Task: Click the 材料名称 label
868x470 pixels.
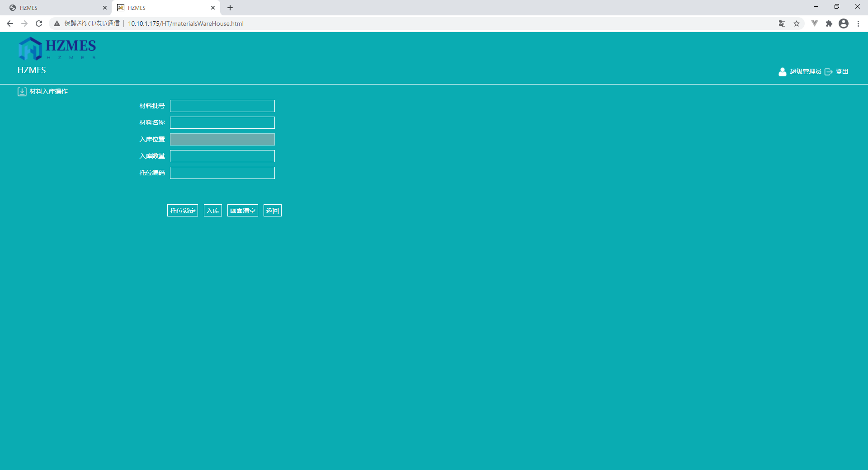Action: (x=152, y=123)
